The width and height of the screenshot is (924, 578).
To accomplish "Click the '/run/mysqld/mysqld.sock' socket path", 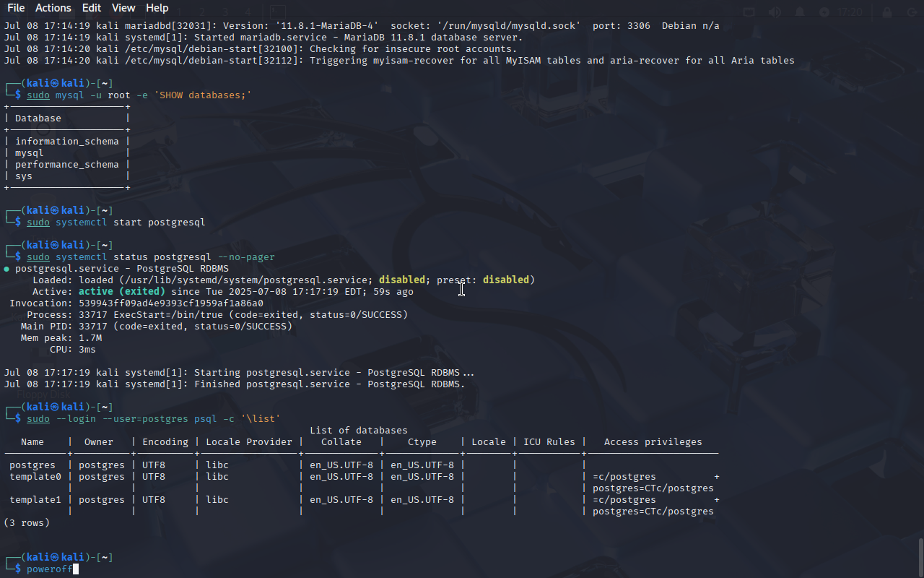I will pyautogui.click(x=509, y=26).
